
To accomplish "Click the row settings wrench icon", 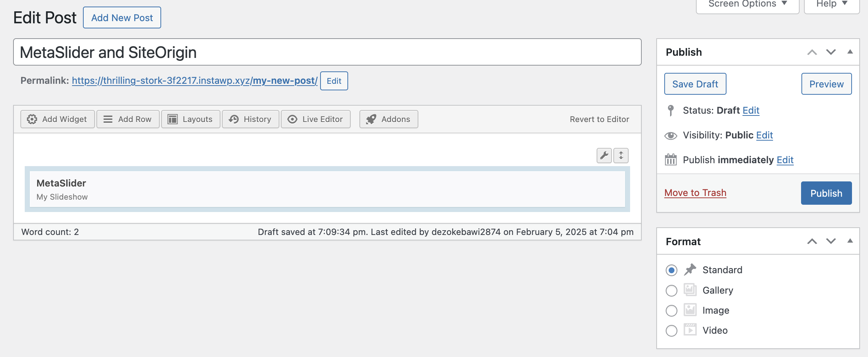I will pos(604,156).
